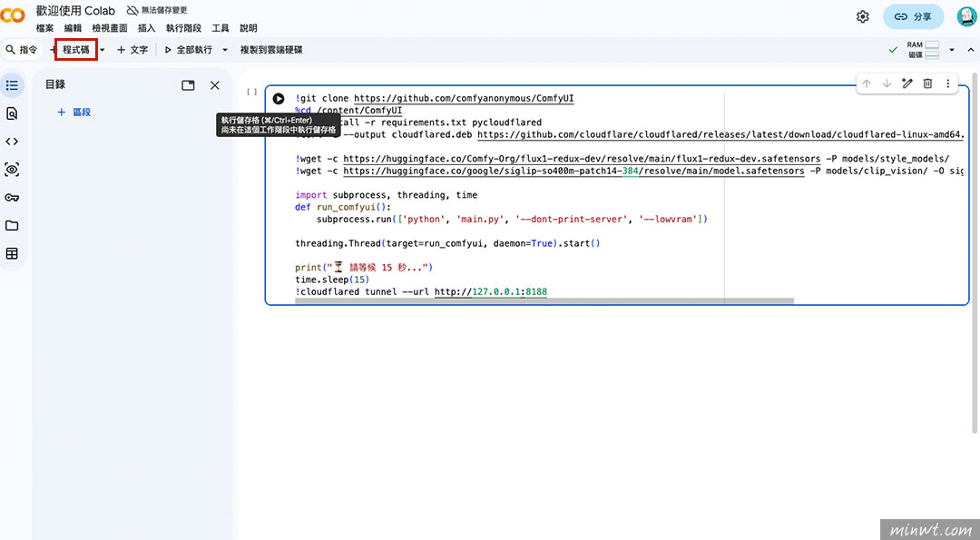This screenshot has height=540, width=980.
Task: Open the 檔案 menu
Action: [x=44, y=28]
